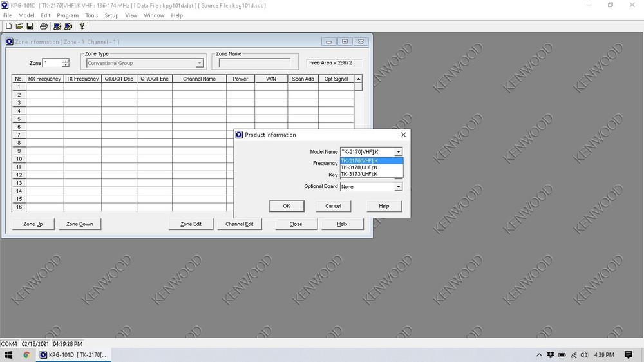The height and width of the screenshot is (362, 644).
Task: Click the battery tray icon
Action: pos(562,355)
